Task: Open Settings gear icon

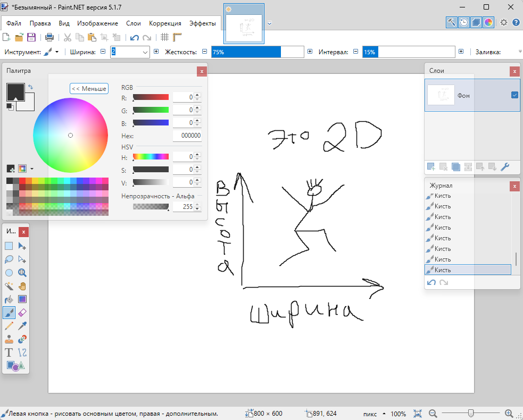Action: pyautogui.click(x=504, y=22)
